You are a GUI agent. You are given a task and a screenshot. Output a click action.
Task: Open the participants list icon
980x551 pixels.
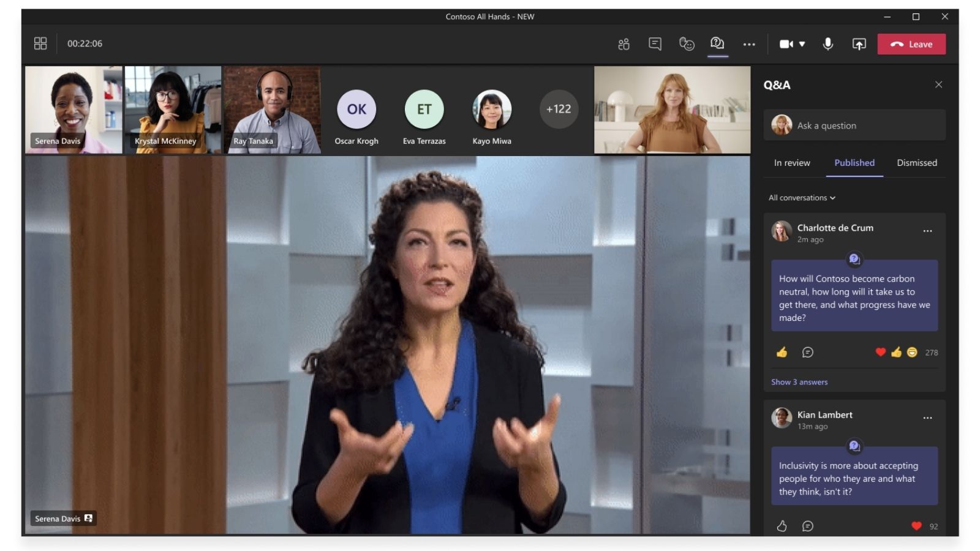click(624, 44)
